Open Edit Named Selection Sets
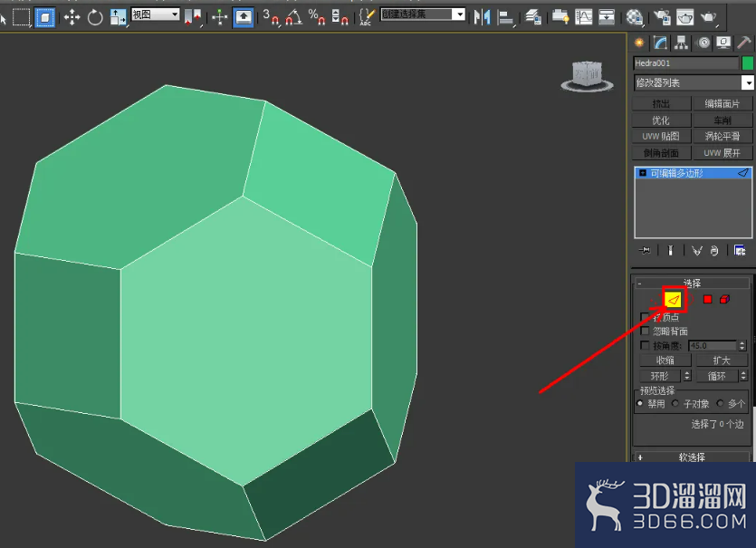This screenshot has width=756, height=548. (367, 18)
